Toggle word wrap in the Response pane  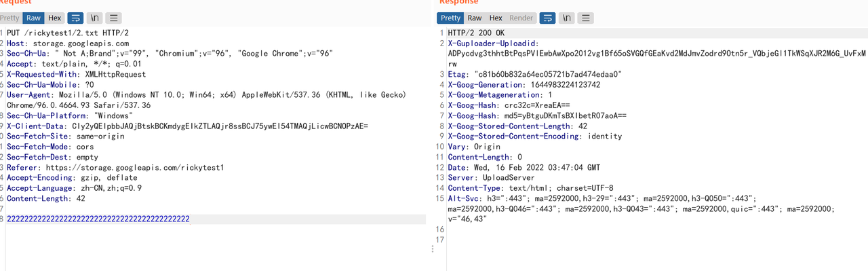pos(547,18)
